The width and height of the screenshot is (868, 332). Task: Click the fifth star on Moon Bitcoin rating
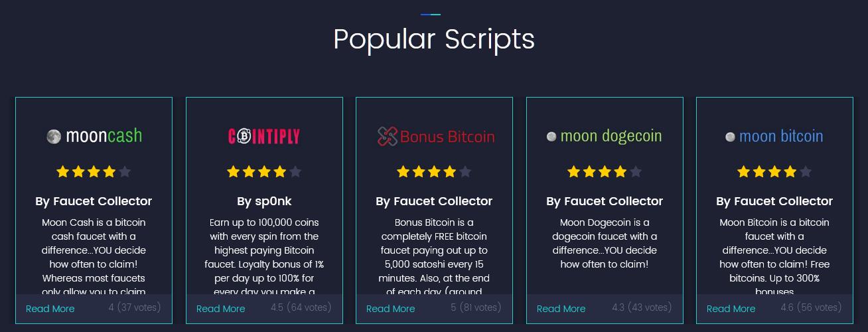(806, 172)
